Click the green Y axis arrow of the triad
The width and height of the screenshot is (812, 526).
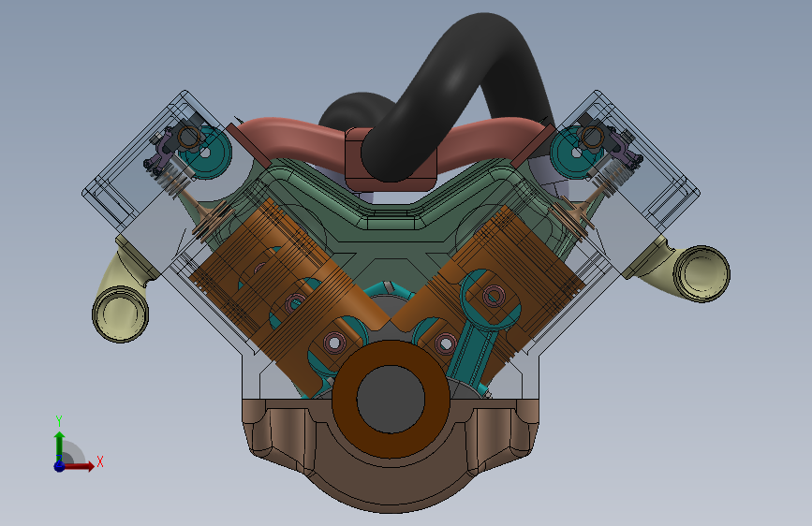(60, 446)
